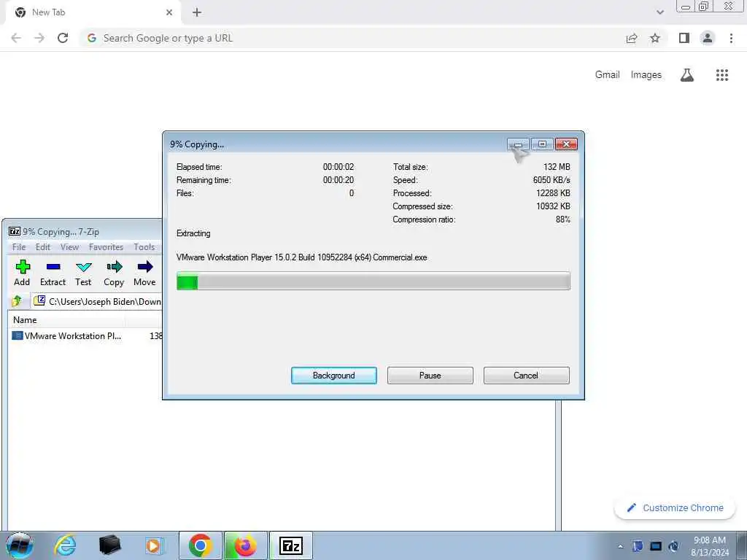
Task: Go up one folder level in 7-Zip
Action: tap(18, 301)
